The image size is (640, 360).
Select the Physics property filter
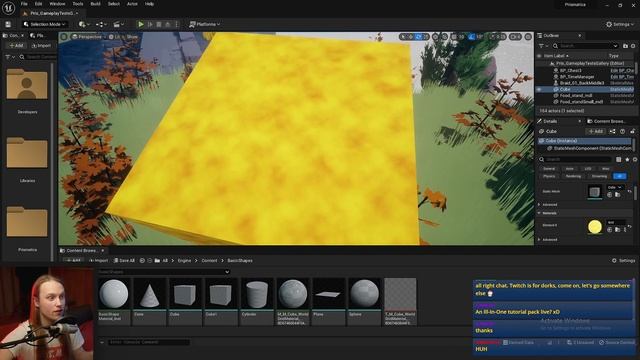coord(549,176)
